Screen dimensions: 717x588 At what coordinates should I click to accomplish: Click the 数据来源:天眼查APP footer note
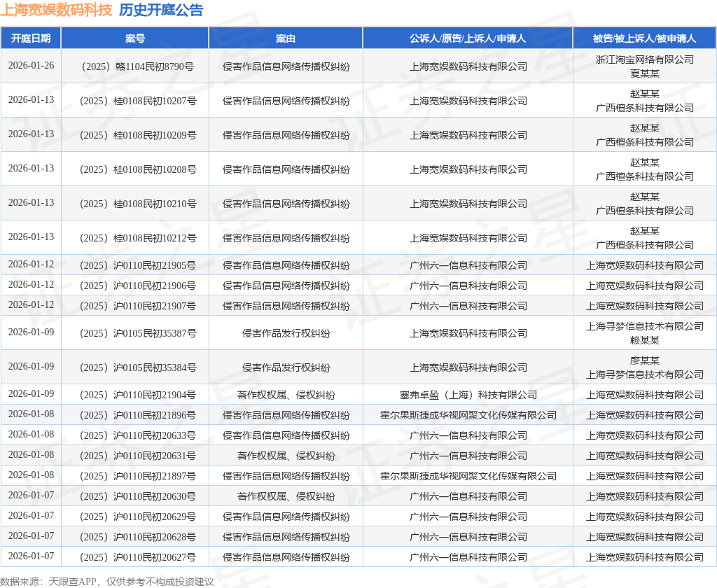107,582
